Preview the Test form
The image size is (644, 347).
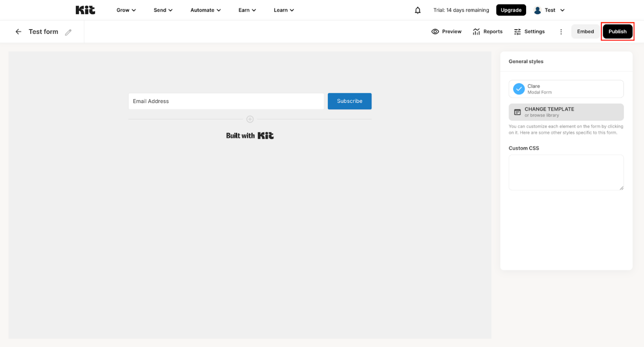446,31
